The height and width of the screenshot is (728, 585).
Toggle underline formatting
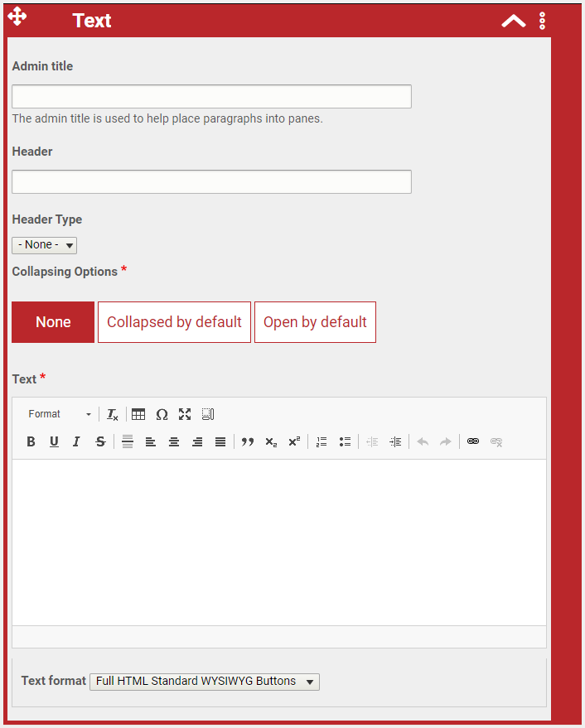[54, 441]
